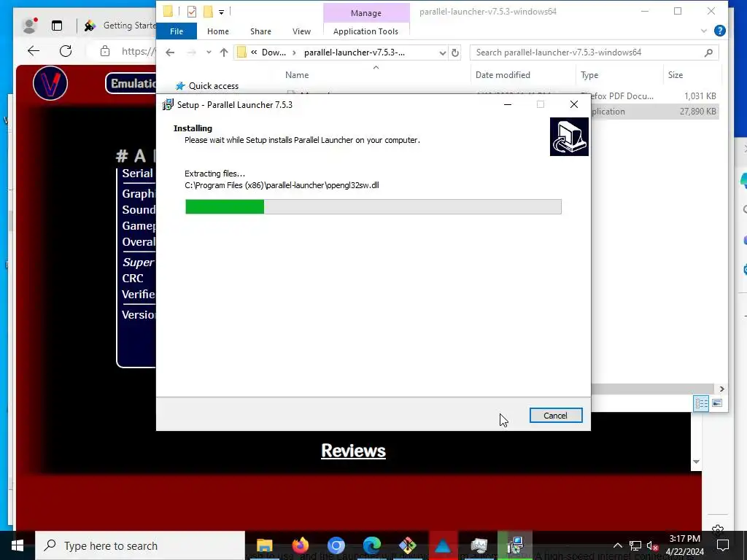Open Firefox from the taskbar

pos(300,545)
